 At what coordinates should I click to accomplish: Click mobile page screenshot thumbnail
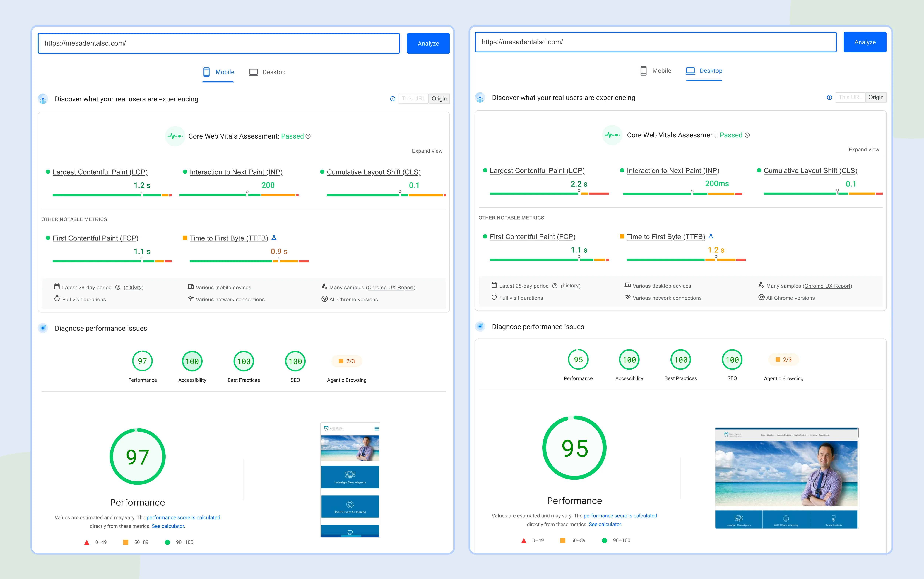tap(350, 480)
